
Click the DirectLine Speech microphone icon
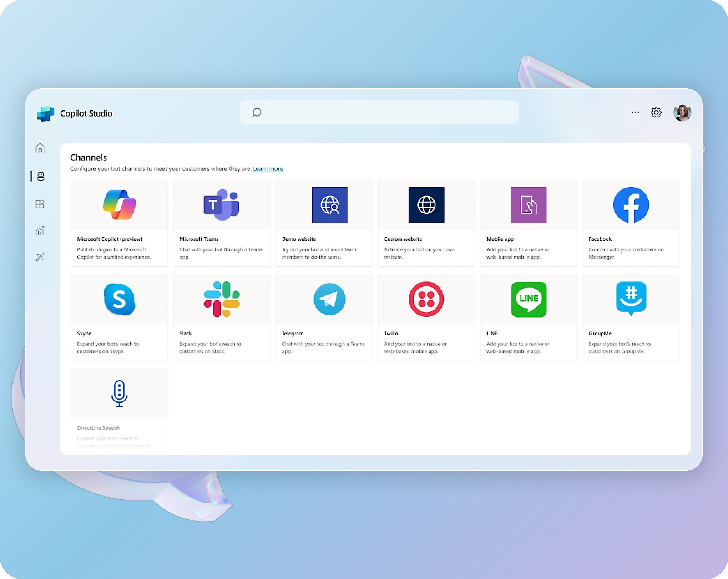coord(119,393)
